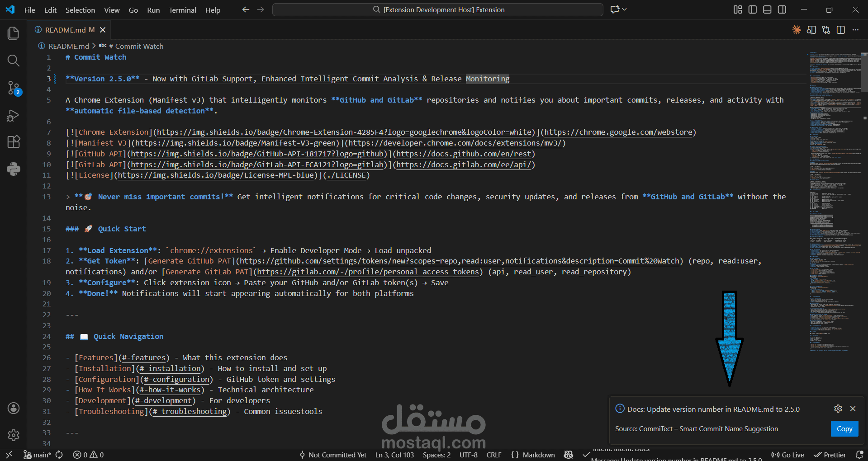
Task: Open the File menu
Action: [30, 10]
